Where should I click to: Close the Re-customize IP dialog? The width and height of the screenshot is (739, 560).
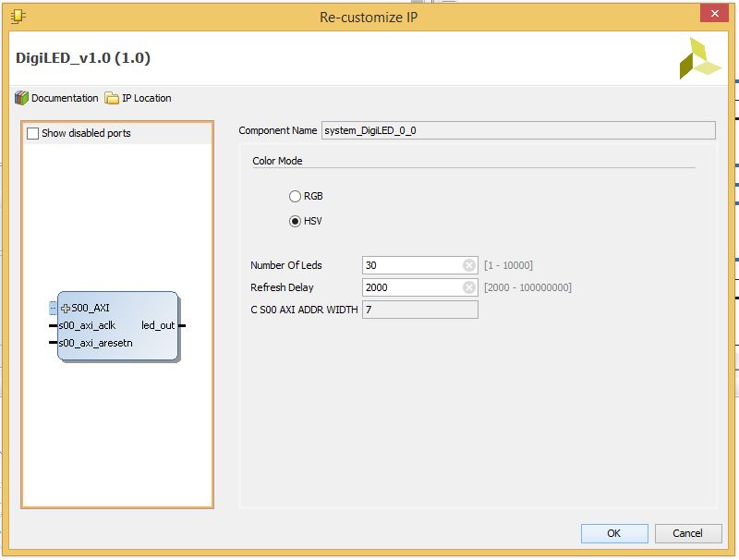click(x=714, y=13)
